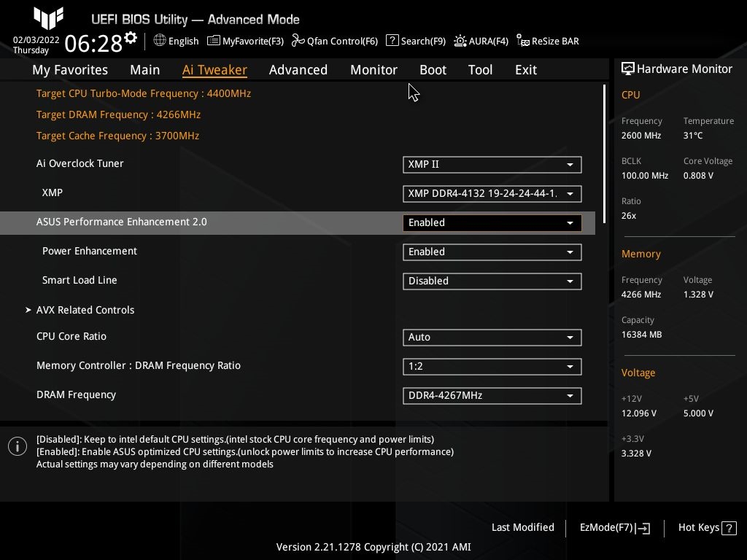The height and width of the screenshot is (560, 747).
Task: Click the 06:28 clock display
Action: [x=93, y=43]
